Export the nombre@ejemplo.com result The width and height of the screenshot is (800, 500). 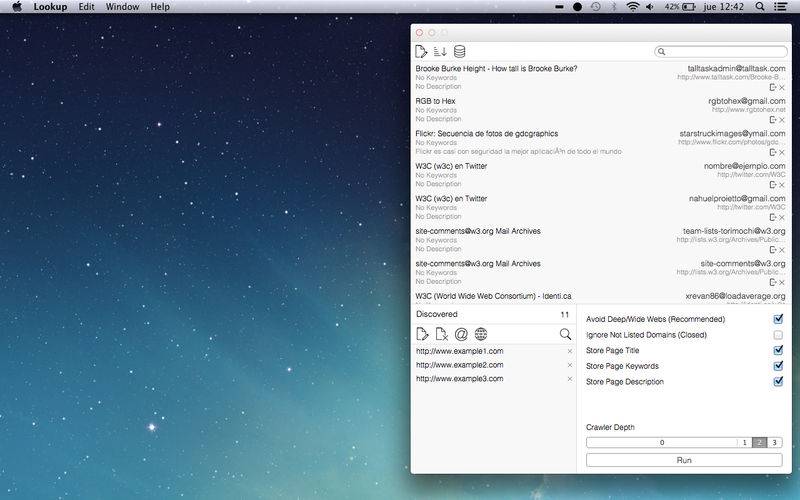[773, 185]
